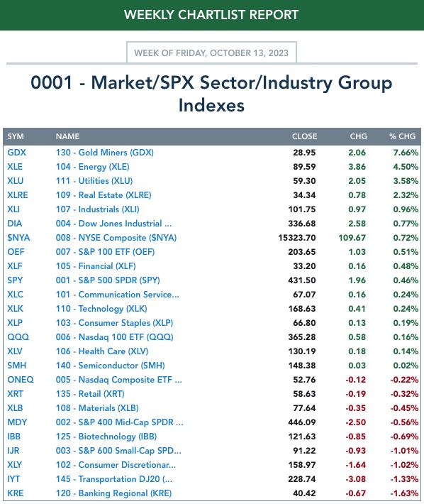Open the 008 - NYSE Composite ($NYA) link
This screenshot has height=504, width=424.
point(116,238)
